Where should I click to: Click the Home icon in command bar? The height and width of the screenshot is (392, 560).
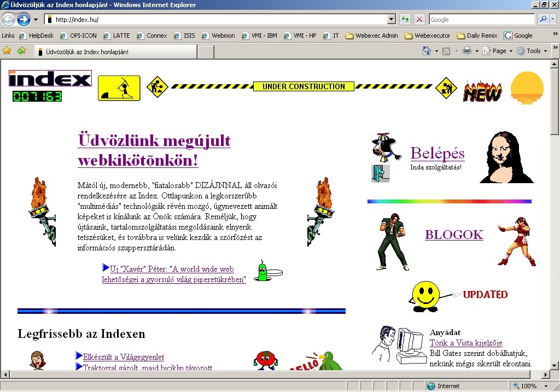(x=427, y=51)
